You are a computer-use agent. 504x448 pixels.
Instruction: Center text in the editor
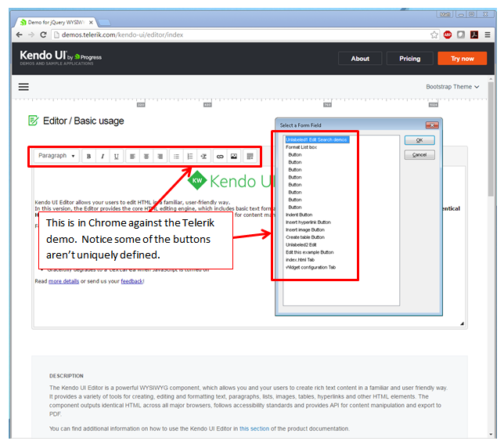click(146, 157)
